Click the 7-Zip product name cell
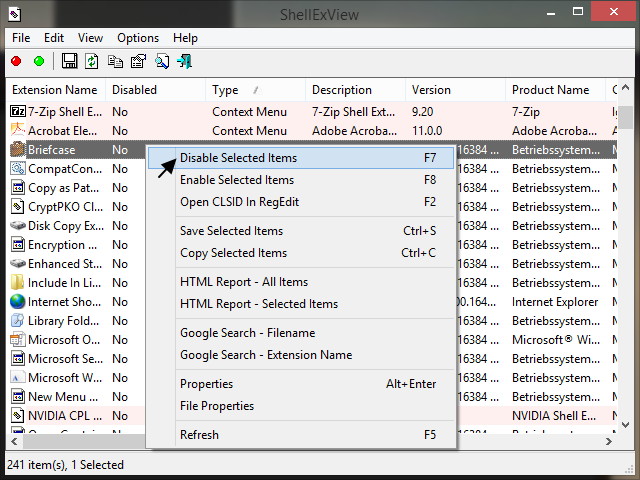 click(526, 112)
